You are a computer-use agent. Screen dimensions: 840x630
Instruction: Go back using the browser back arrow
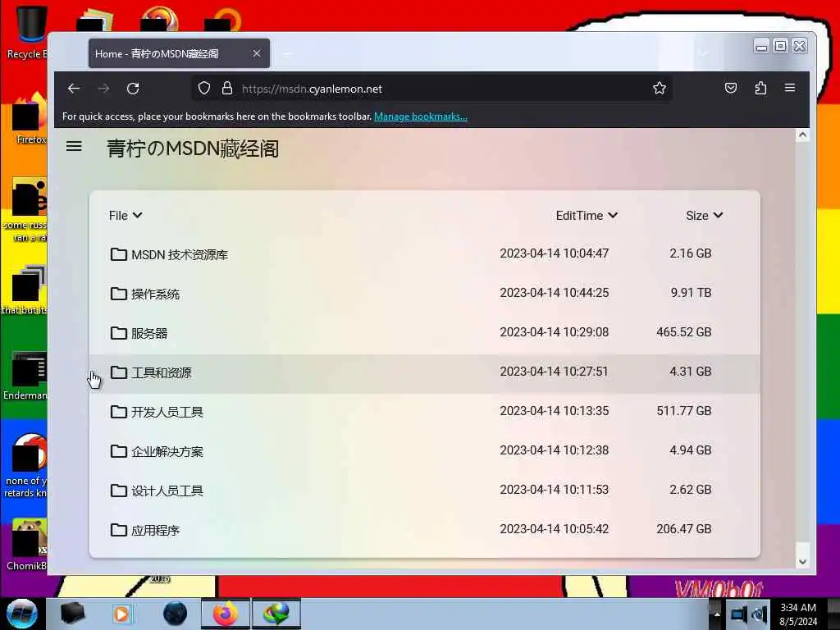73,89
